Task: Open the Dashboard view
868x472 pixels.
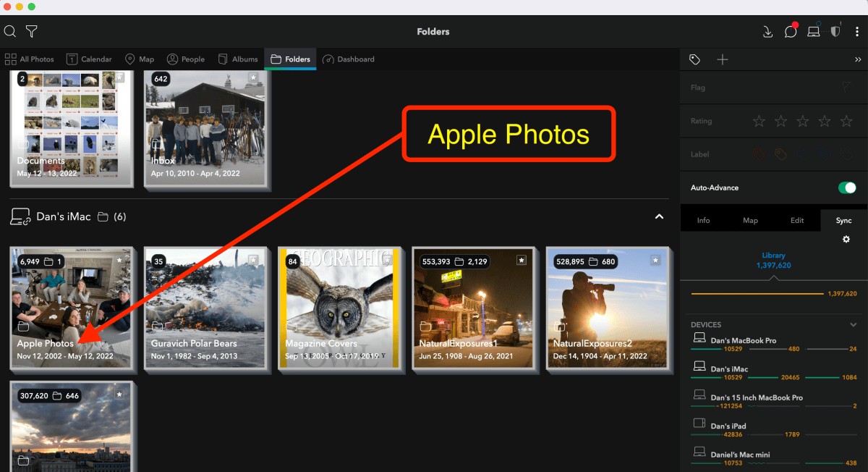Action: click(349, 59)
